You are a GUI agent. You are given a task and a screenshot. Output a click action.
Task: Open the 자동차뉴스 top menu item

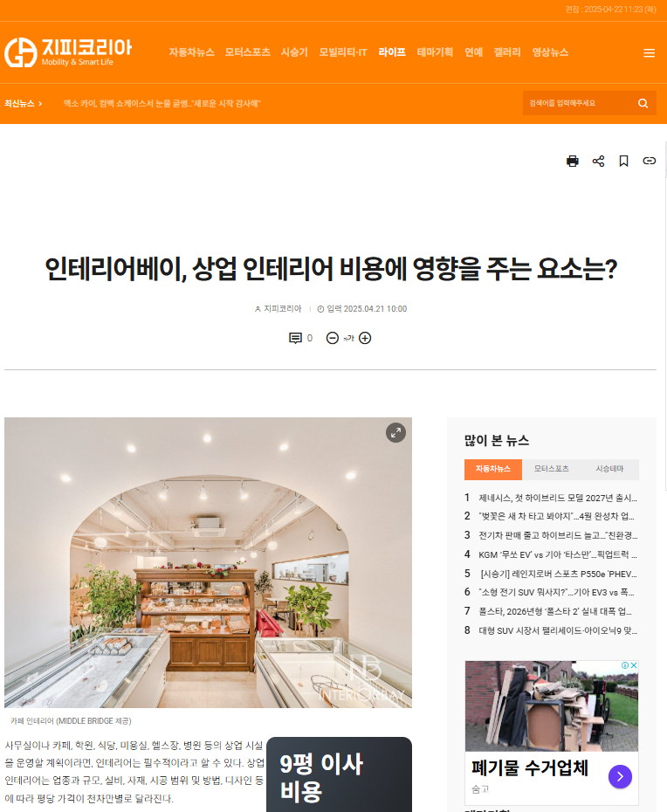tap(191, 52)
